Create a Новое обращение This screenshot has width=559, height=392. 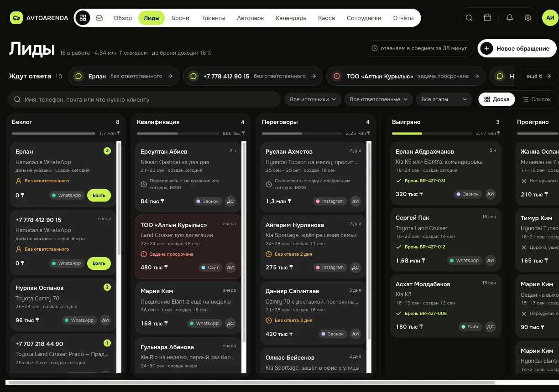517,48
